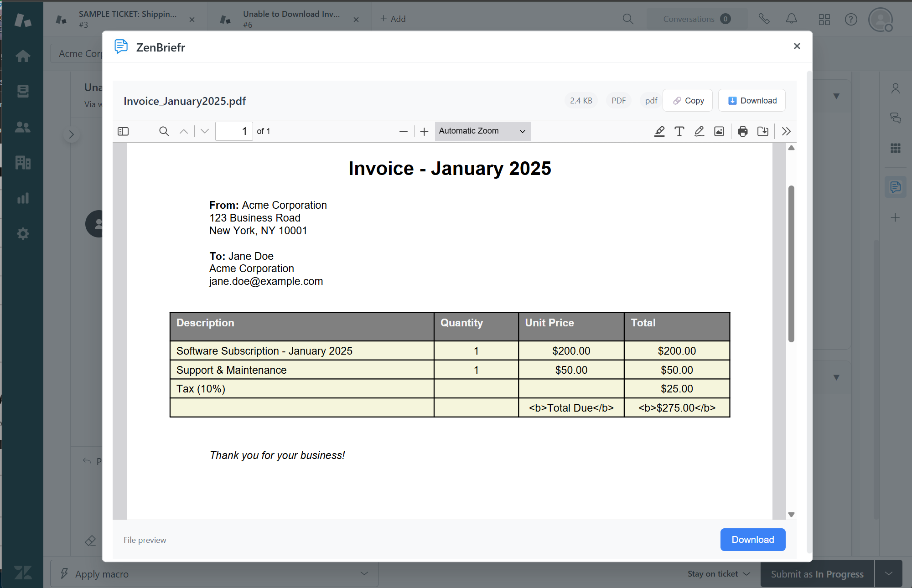912x588 pixels.
Task: Open the Zendesk products grid
Action: pos(824,19)
